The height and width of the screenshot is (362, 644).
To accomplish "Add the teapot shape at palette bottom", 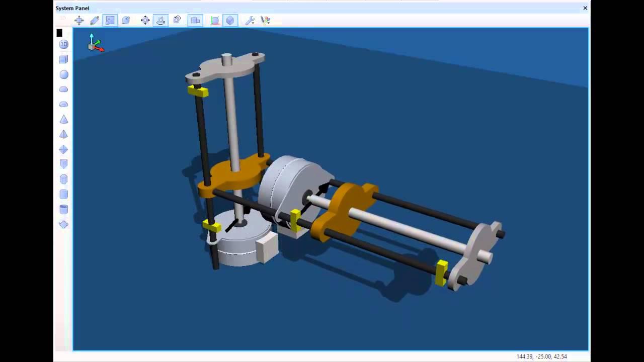I will click(63, 224).
